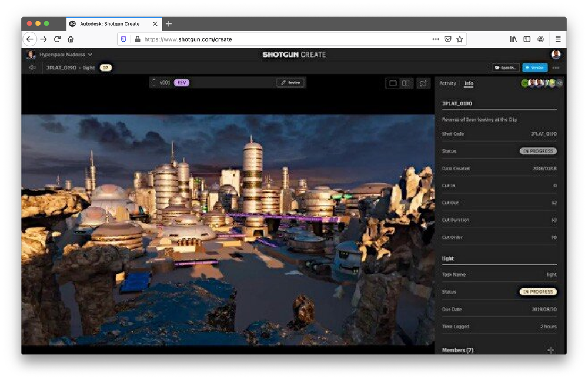Click the shot description text
The height and width of the screenshot is (380, 588).
coord(479,120)
